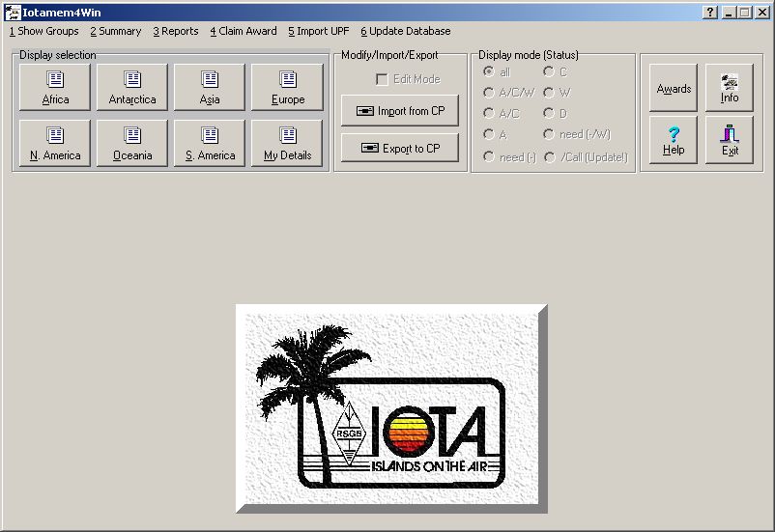Select the need (-/W) display mode

pos(549,134)
